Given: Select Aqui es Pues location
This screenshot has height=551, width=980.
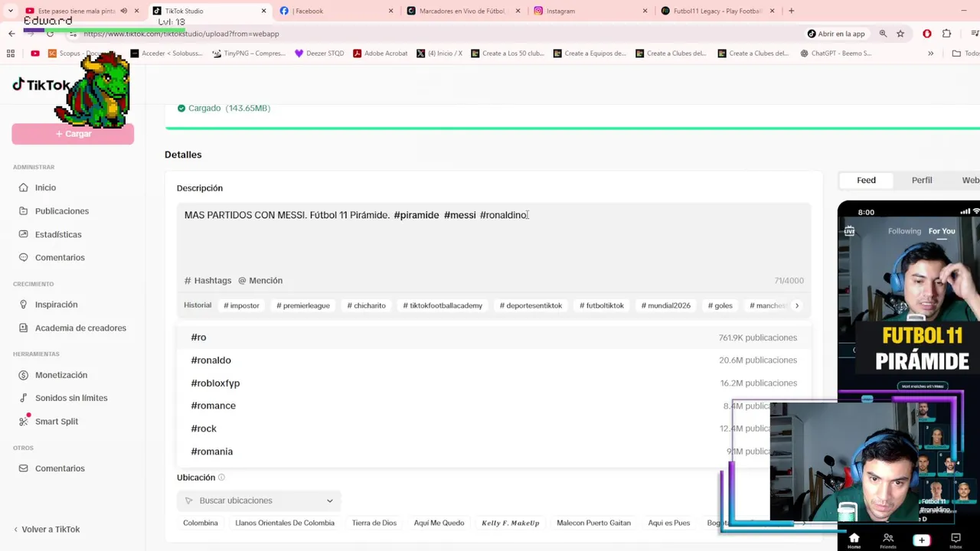Looking at the screenshot, I should pos(669,523).
